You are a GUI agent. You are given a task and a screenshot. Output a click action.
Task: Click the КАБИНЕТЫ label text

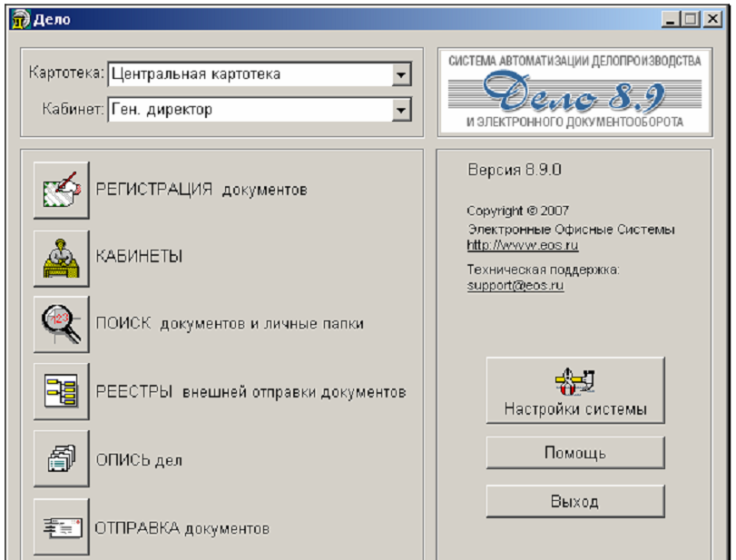tap(139, 256)
